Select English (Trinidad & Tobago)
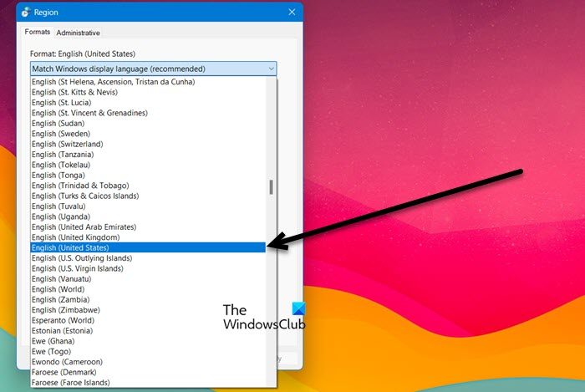The height and width of the screenshot is (392, 585). (x=148, y=186)
